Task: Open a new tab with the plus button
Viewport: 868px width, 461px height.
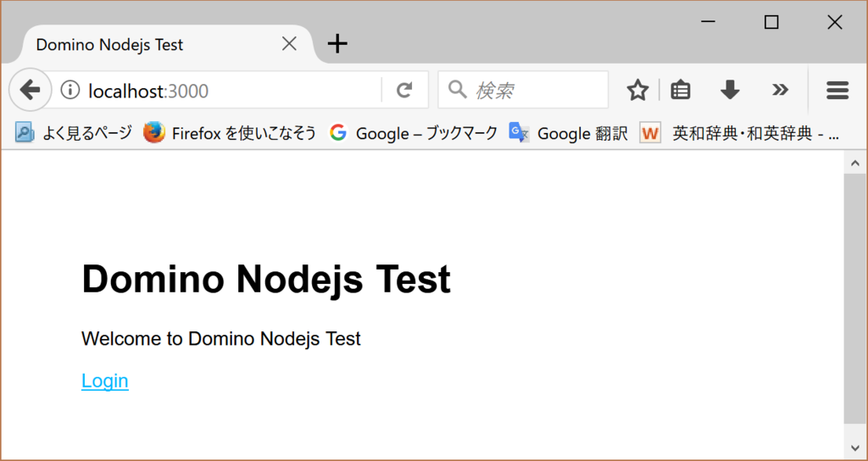Action: [x=337, y=43]
